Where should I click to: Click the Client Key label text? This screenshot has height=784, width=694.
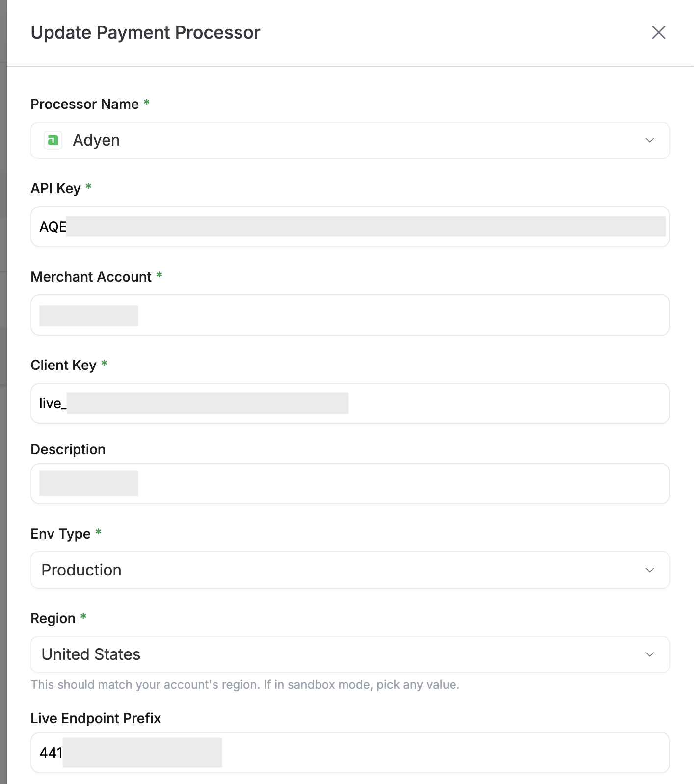point(64,365)
